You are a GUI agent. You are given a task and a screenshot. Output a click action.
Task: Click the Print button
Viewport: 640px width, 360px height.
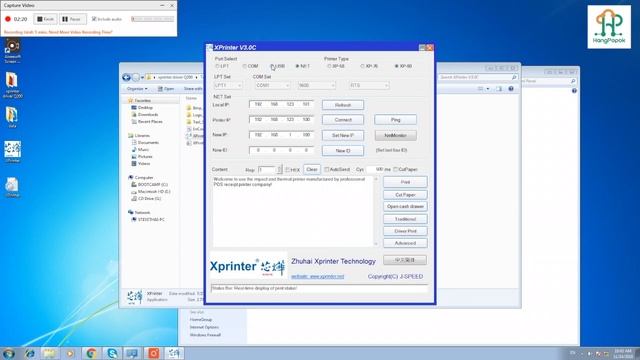[405, 182]
